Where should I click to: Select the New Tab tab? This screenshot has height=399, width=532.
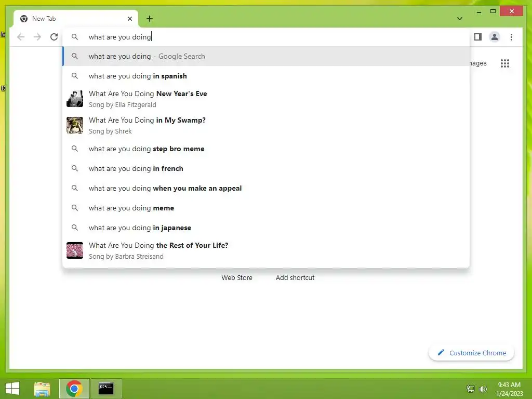coord(76,19)
